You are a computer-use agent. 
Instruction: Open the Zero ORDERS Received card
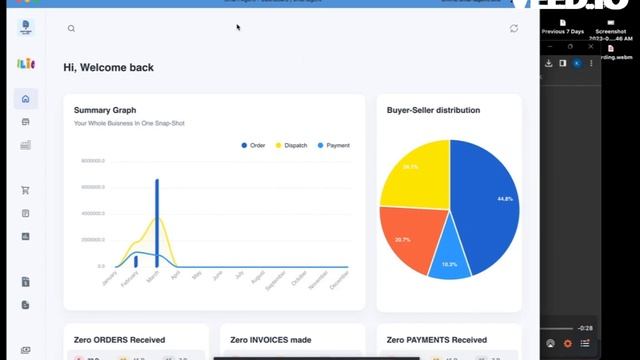[136, 342]
